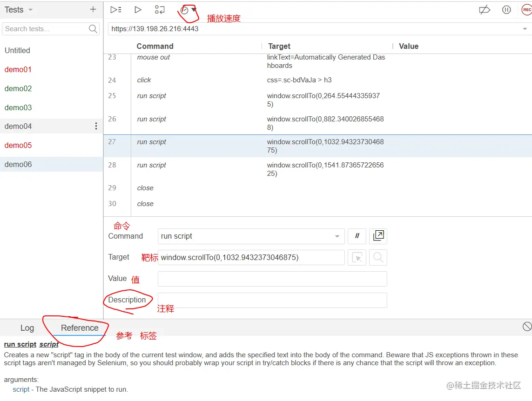Click the Value column header
Viewport: 532px width, 401px height.
pyautogui.click(x=409, y=46)
